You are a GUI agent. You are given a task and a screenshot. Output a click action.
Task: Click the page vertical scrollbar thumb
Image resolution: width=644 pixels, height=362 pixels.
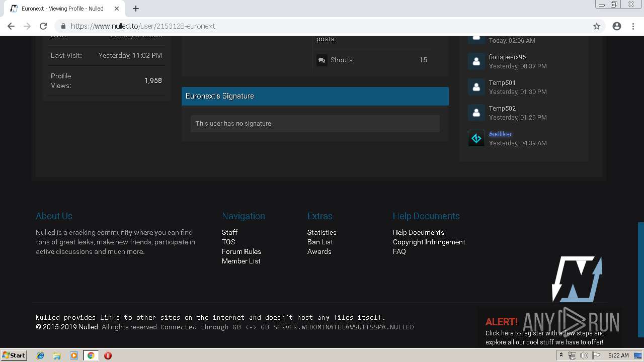pos(640,280)
